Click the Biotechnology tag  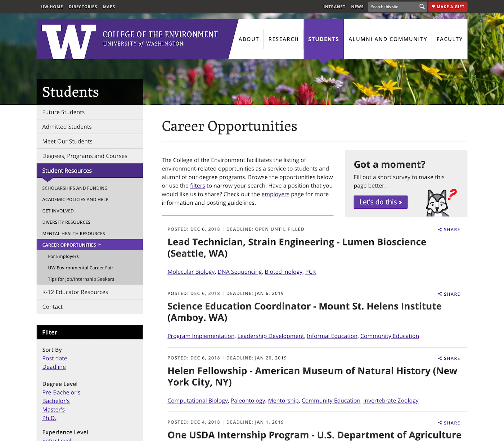(x=284, y=272)
